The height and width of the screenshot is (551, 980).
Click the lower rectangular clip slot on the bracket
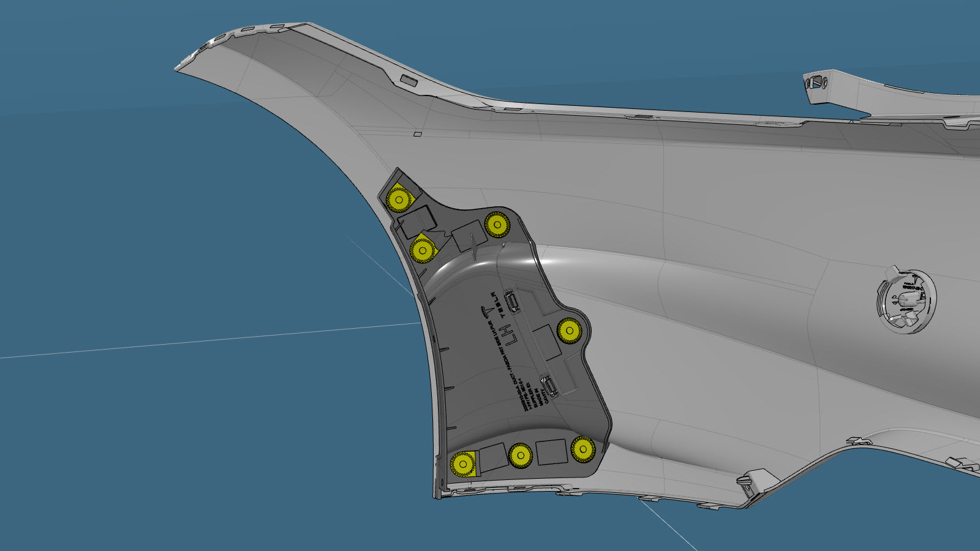549,387
